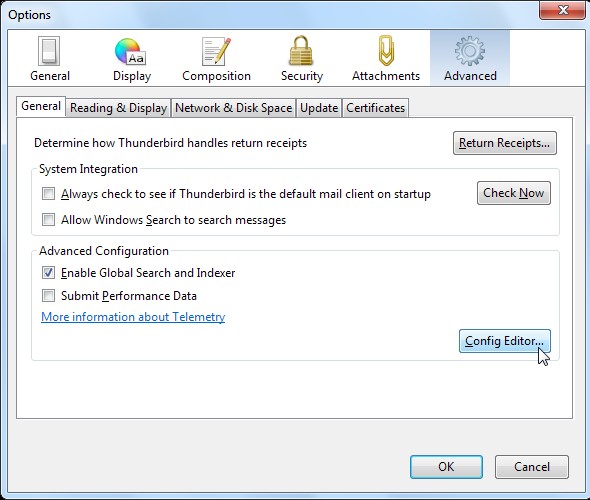The width and height of the screenshot is (590, 500).
Task: Confirm with the OK button
Action: click(446, 467)
